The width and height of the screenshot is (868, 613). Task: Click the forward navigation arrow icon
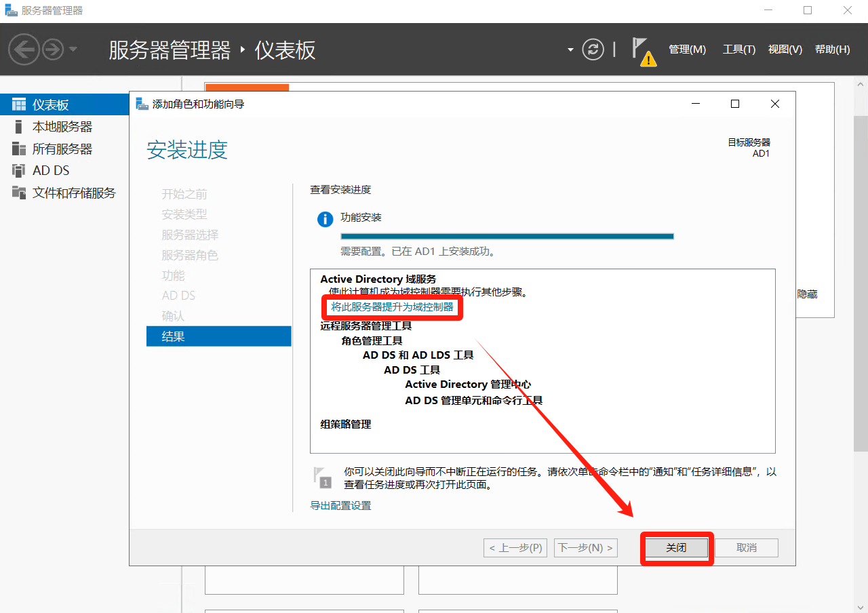[x=52, y=50]
